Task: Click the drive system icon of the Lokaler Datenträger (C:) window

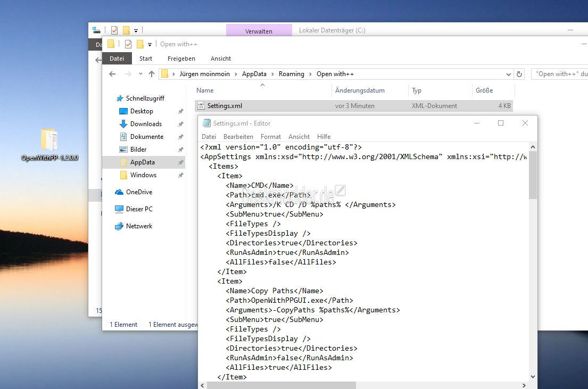Action: (96, 30)
